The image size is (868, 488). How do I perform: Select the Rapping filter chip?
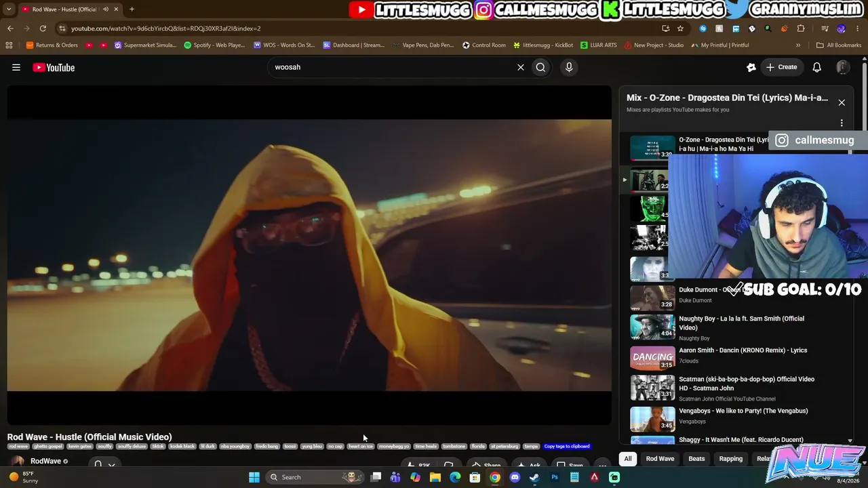click(x=731, y=459)
